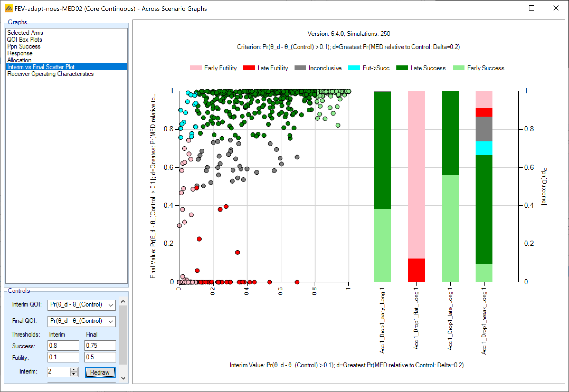Click the Inconclusive gray legend swatch
This screenshot has height=392, width=569.
[300, 68]
